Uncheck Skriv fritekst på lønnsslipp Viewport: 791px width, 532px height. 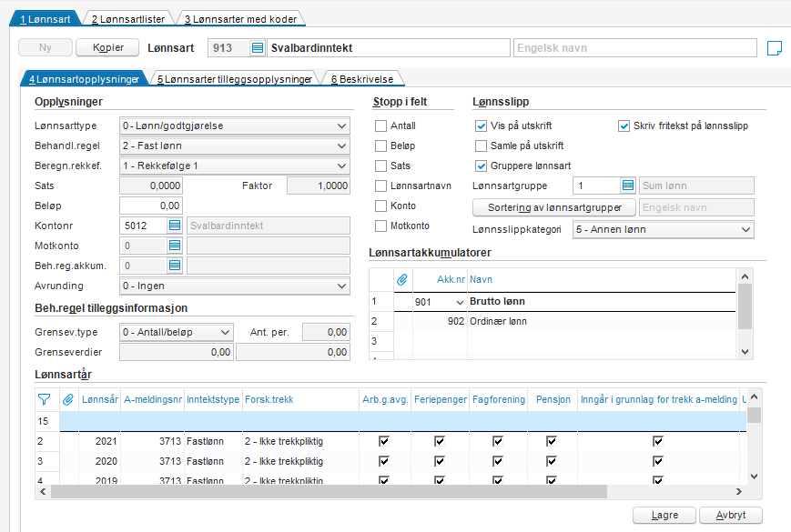[x=624, y=125]
